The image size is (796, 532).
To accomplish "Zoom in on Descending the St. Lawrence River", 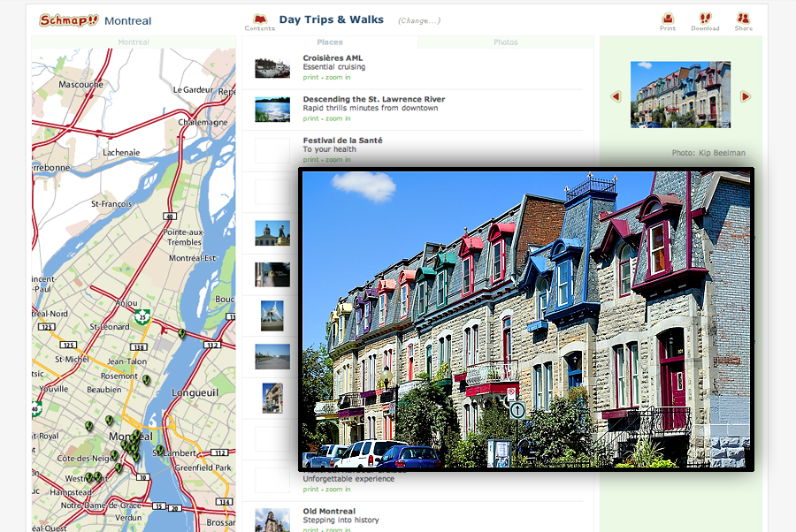I will click(x=338, y=118).
